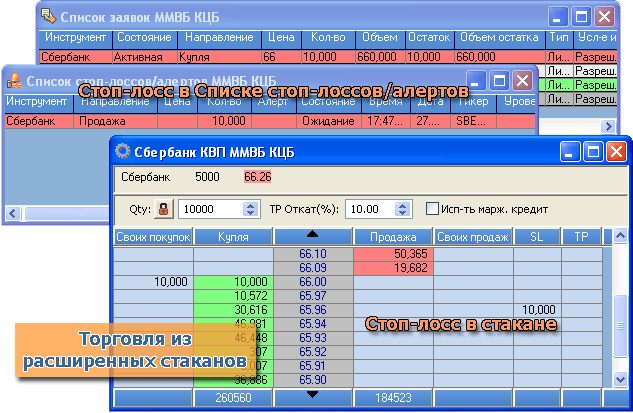The width and height of the screenshot is (633, 413).
Task: Click the 65.91 price cell
Action: (x=313, y=366)
